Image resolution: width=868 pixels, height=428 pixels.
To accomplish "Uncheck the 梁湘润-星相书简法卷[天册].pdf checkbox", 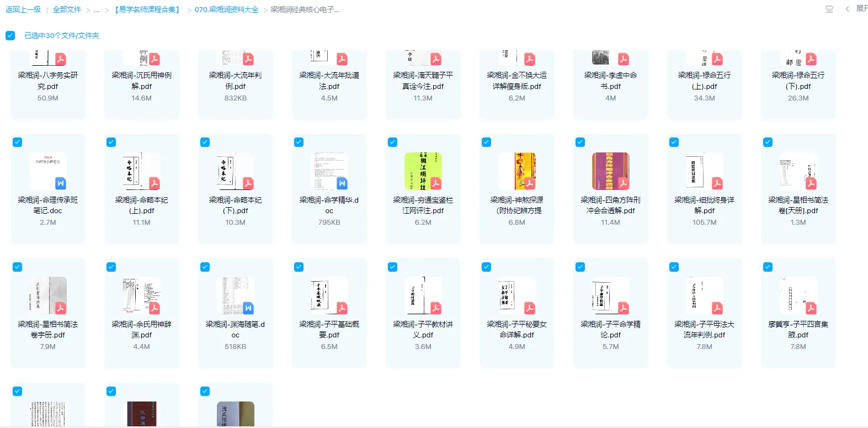I will pos(768,142).
